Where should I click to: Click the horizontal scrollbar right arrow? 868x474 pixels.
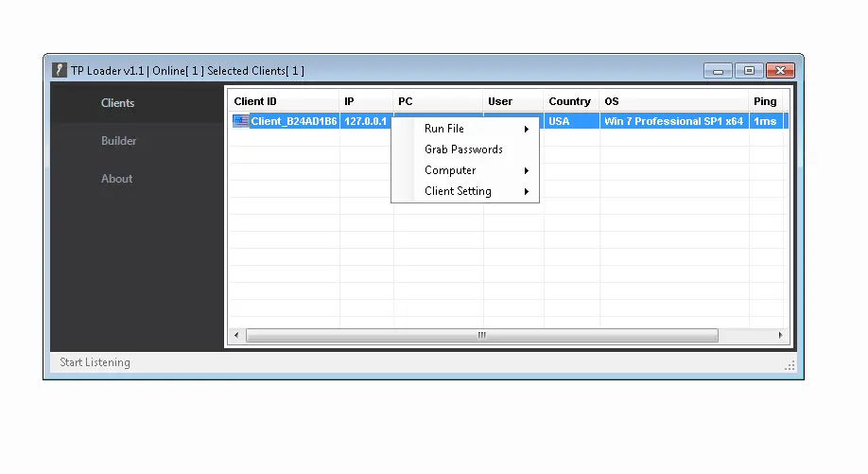coord(780,335)
